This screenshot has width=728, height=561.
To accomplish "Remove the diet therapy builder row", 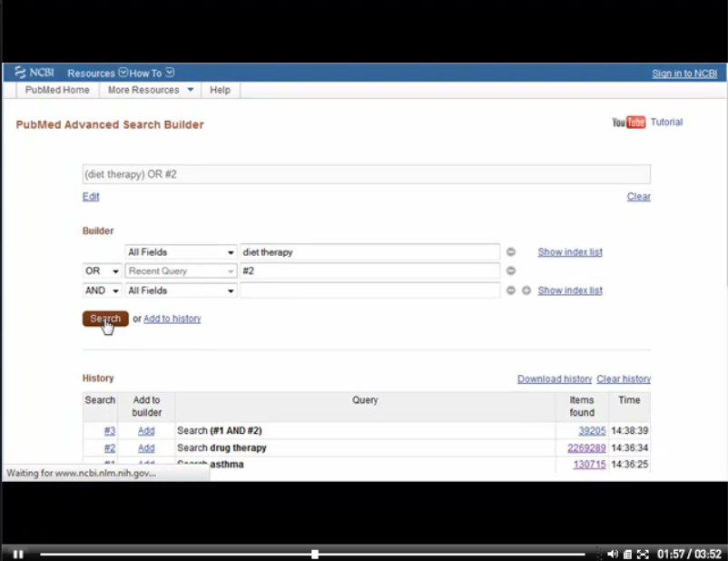I will click(x=511, y=251).
